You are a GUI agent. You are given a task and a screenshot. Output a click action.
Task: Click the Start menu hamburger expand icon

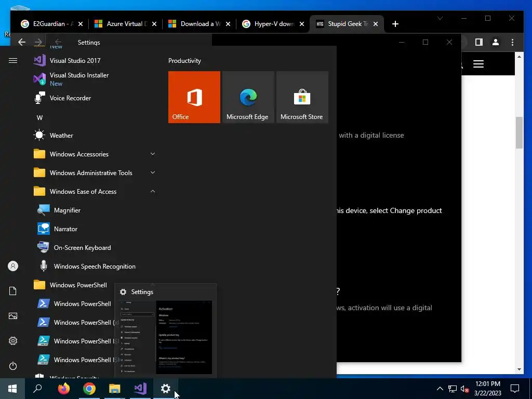13,61
